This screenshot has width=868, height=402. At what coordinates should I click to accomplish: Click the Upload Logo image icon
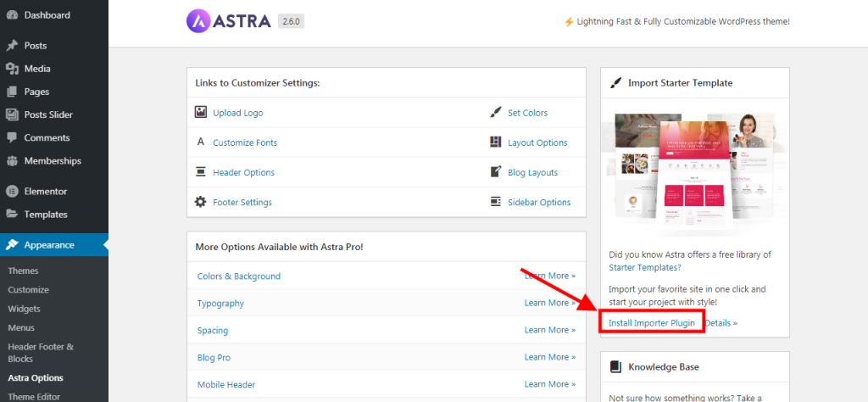(x=200, y=113)
